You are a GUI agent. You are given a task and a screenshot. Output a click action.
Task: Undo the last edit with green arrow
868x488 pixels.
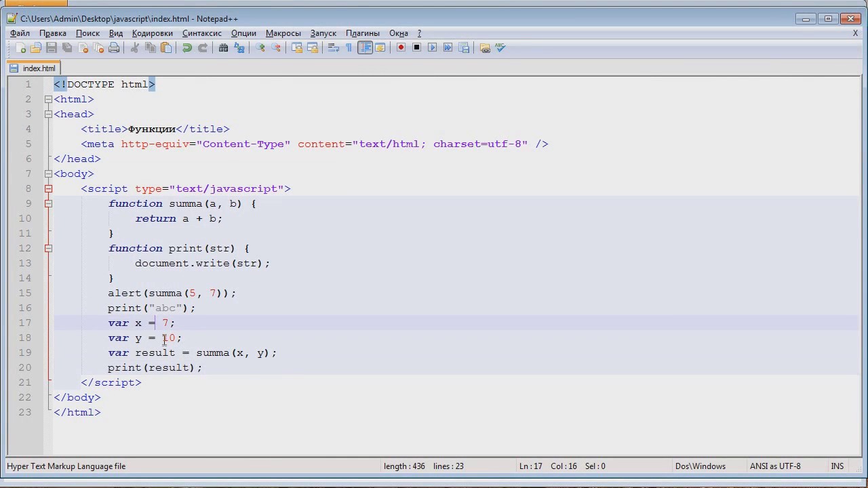(x=187, y=47)
